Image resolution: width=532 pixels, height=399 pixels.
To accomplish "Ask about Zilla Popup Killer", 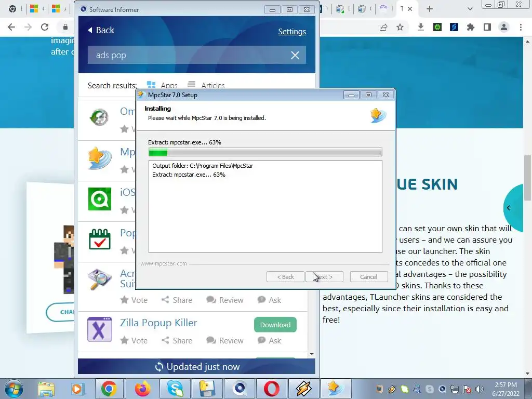I will click(270, 340).
